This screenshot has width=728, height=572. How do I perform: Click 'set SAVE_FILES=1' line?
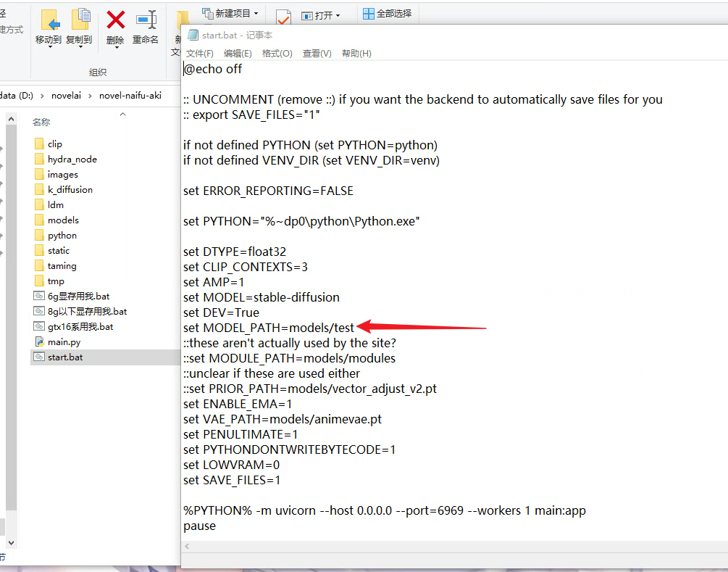(x=232, y=480)
